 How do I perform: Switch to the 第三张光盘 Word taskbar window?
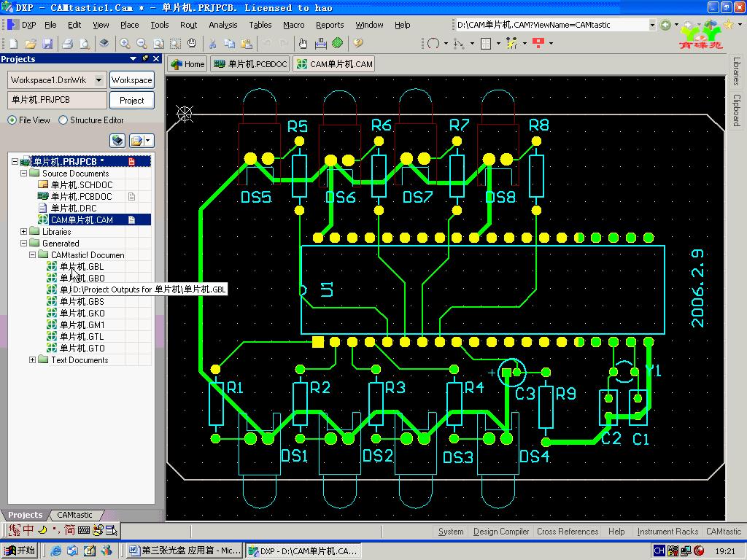point(185,551)
